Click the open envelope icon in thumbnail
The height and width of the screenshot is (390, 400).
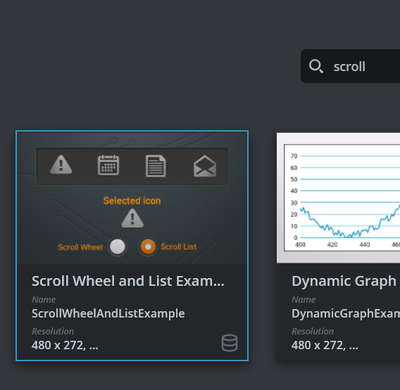[x=205, y=166]
